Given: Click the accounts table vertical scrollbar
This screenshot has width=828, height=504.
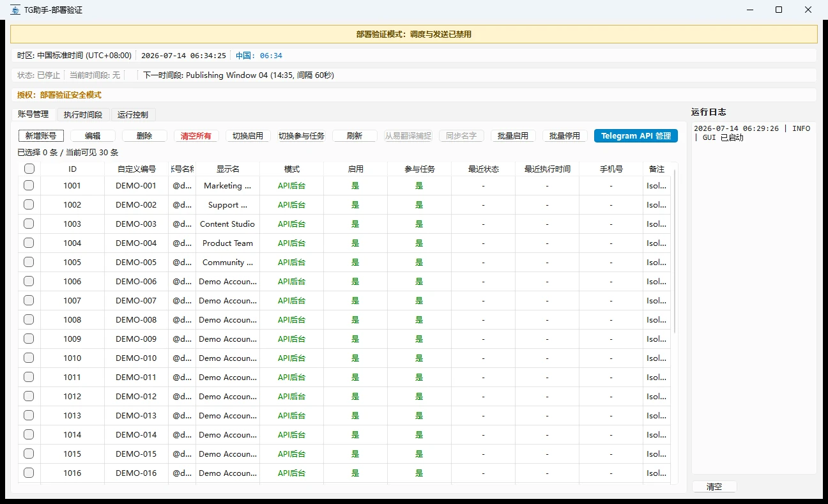Looking at the screenshot, I should 674,250.
